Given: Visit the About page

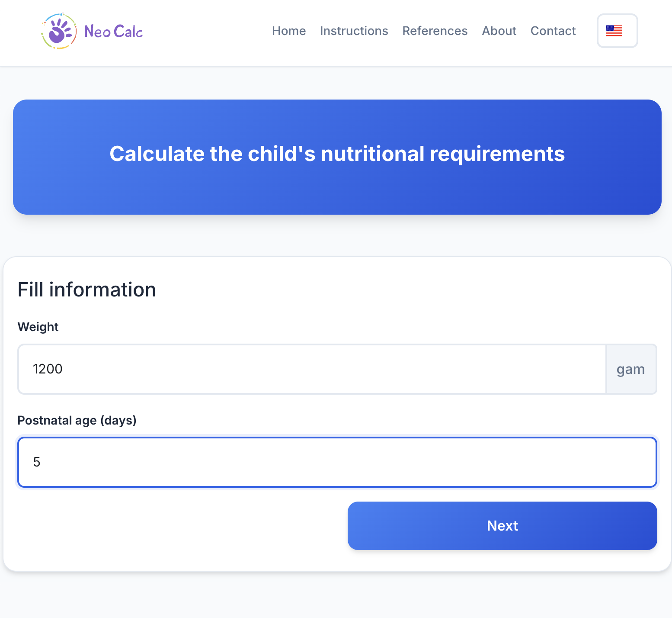Looking at the screenshot, I should (499, 31).
